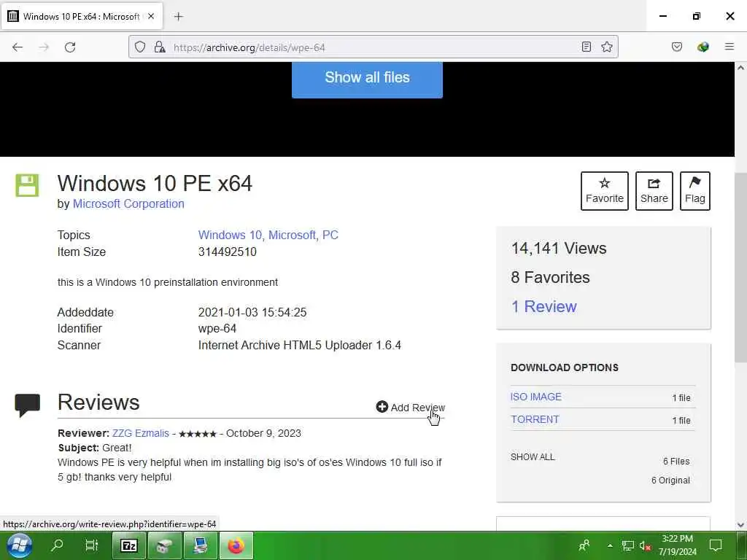Image resolution: width=747 pixels, height=560 pixels.
Task: Open the taskbar app right of 7-Zip
Action: (164, 545)
